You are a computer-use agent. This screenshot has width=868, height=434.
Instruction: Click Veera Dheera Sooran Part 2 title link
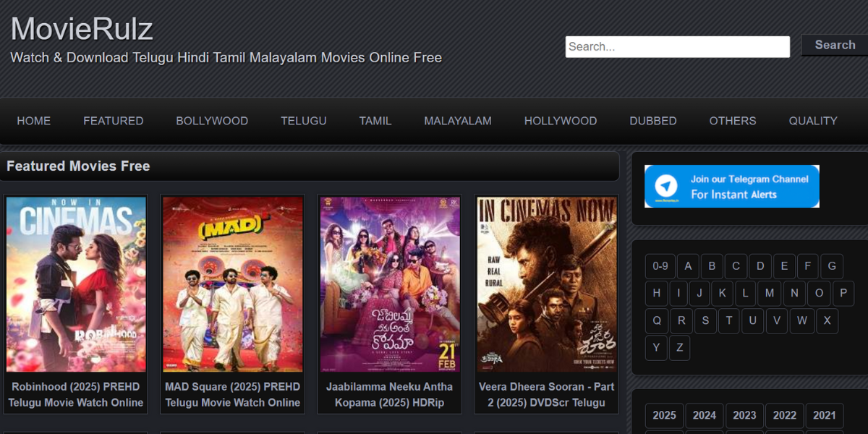tap(546, 394)
